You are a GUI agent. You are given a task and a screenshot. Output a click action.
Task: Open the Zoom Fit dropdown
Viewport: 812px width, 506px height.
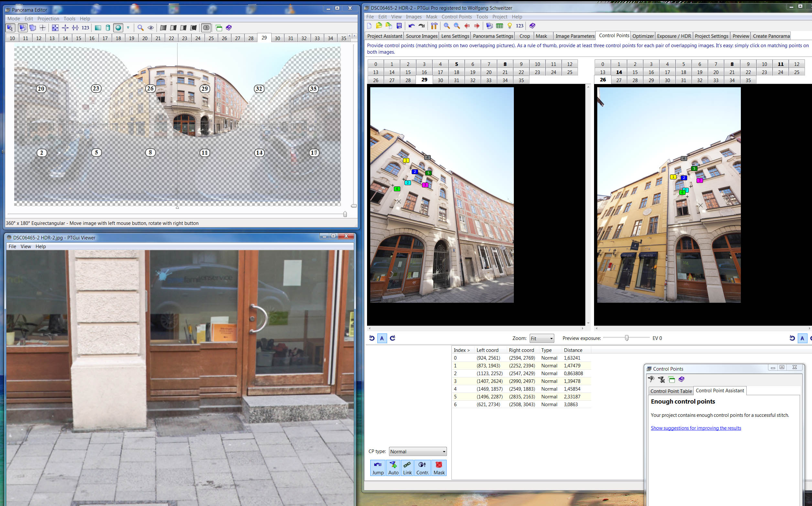pyautogui.click(x=541, y=338)
